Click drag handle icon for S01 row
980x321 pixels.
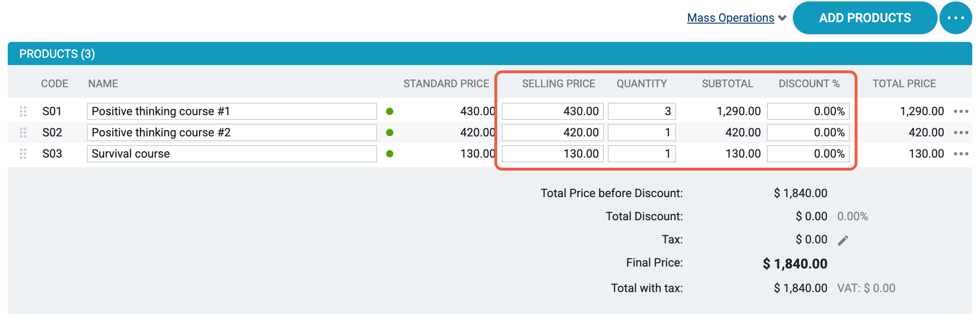tap(23, 111)
